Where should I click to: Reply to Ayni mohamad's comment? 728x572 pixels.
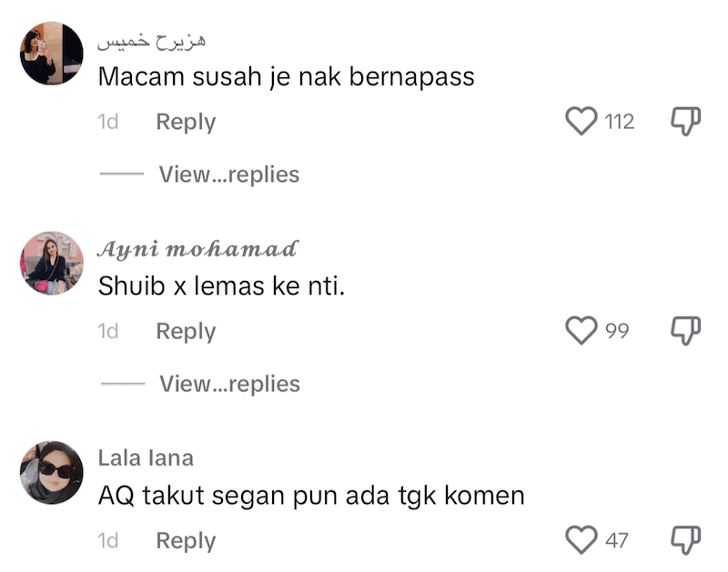click(186, 331)
